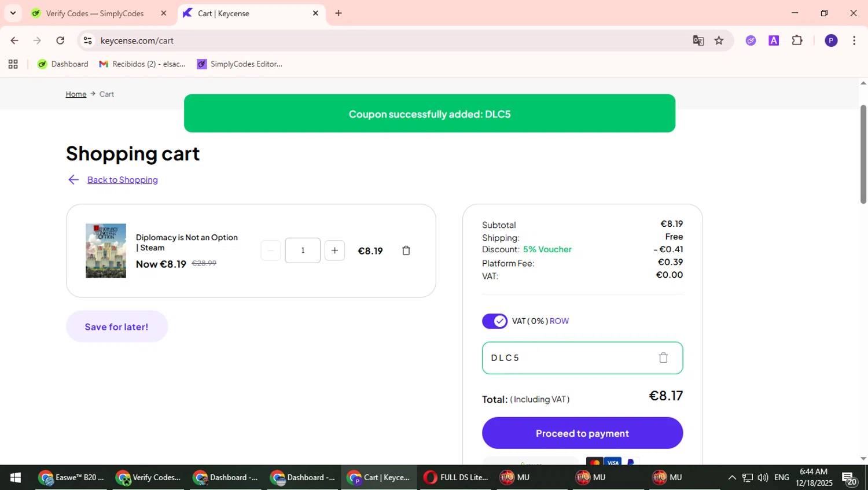Go forward in browser history
Image resolution: width=868 pixels, height=490 pixels.
[x=37, y=40]
